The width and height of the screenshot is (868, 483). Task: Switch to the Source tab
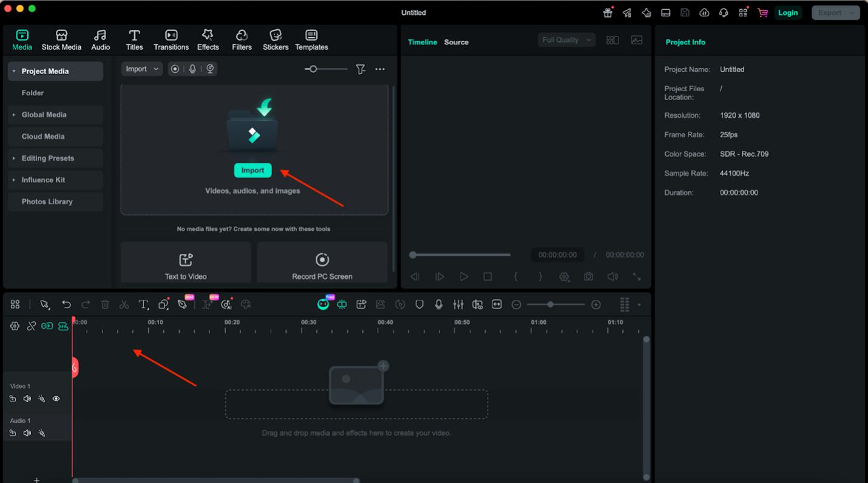(x=456, y=42)
